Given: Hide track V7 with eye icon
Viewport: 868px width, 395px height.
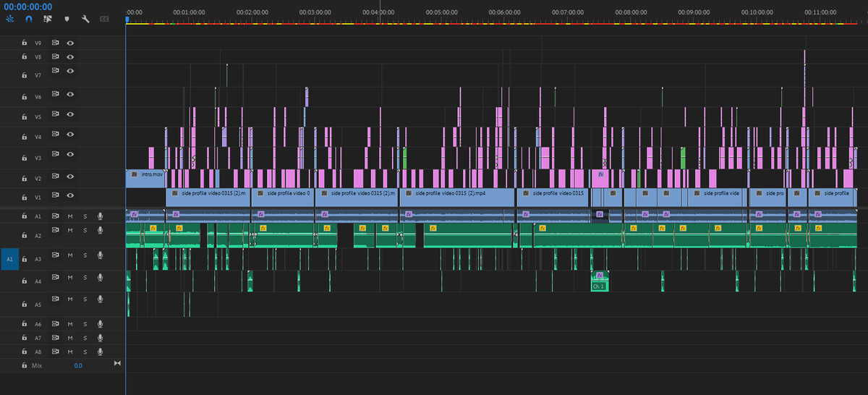Looking at the screenshot, I should point(71,71).
